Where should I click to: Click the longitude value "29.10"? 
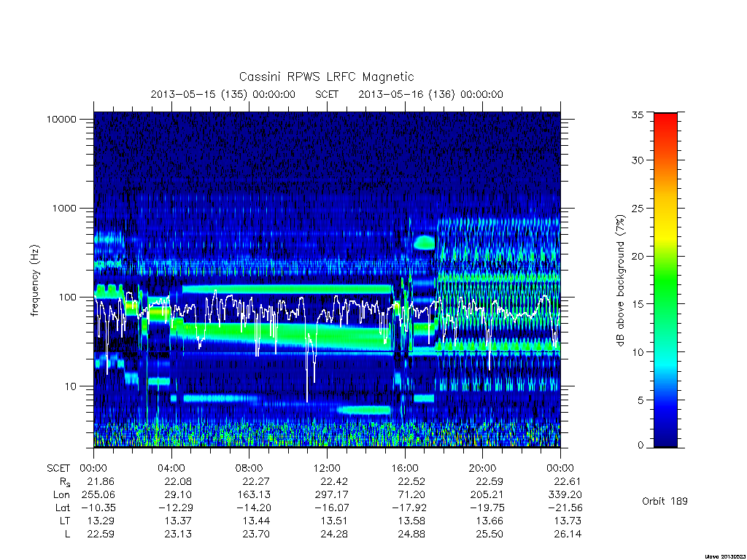[178, 495]
